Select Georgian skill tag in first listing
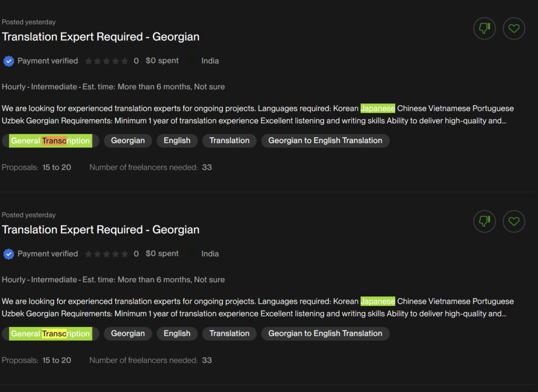538x392 pixels. (128, 141)
